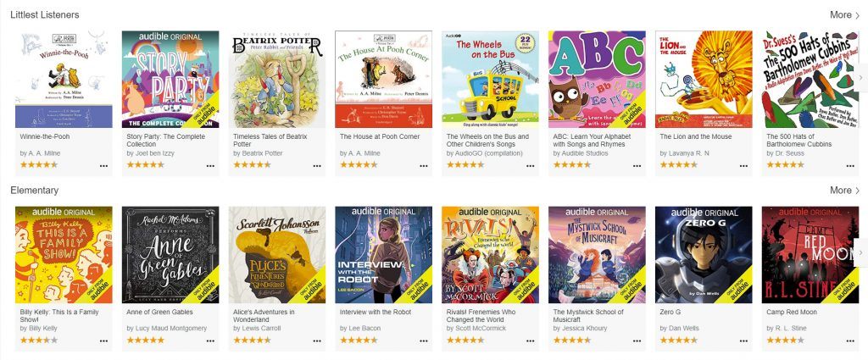Open three-dot menu for Anne of Green Gables
Viewport: 868px width, 360px height.
click(x=210, y=341)
